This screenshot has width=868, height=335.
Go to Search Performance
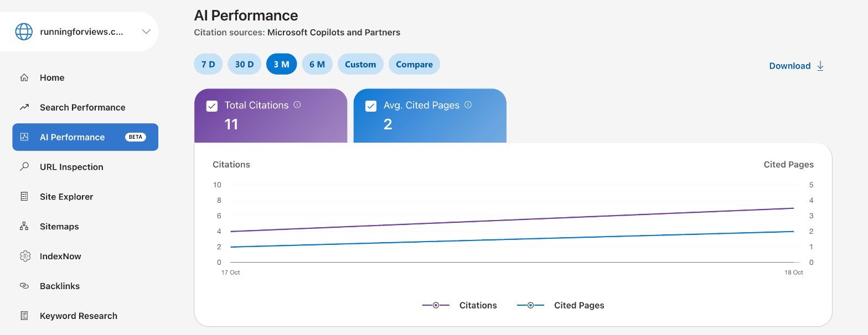[x=82, y=107]
